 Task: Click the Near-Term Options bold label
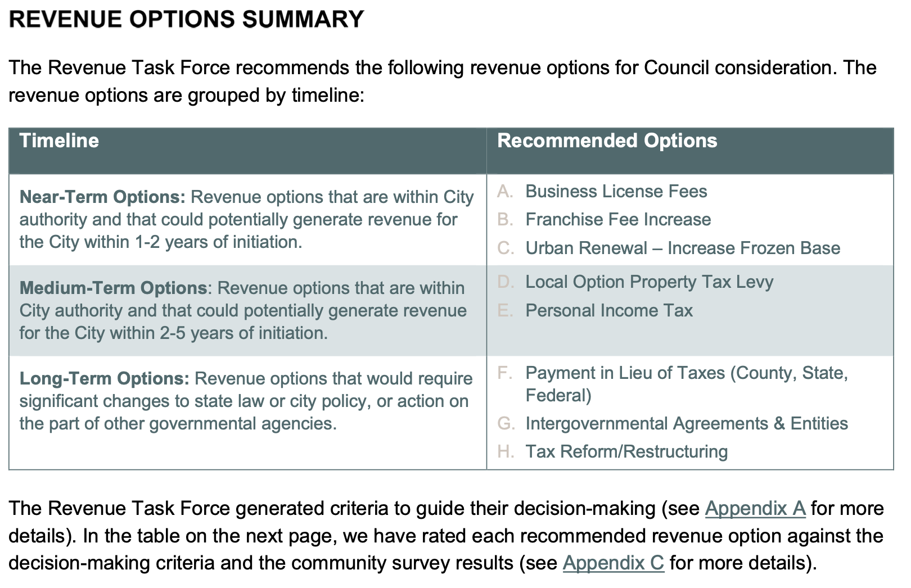[102, 197]
